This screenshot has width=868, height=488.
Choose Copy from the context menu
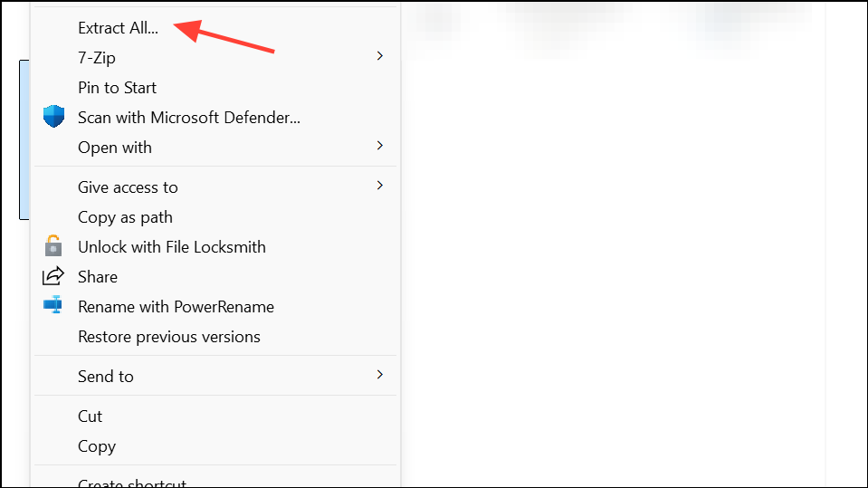coord(97,446)
